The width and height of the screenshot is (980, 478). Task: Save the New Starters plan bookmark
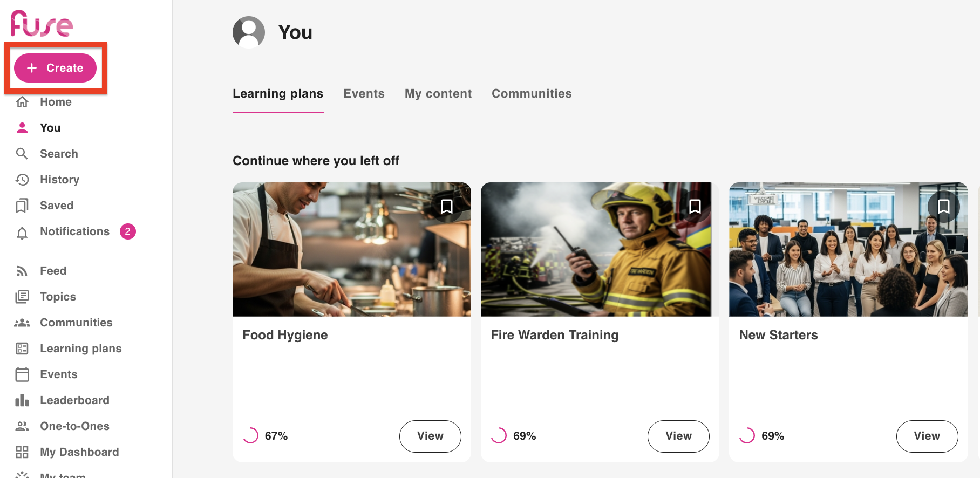[943, 207]
